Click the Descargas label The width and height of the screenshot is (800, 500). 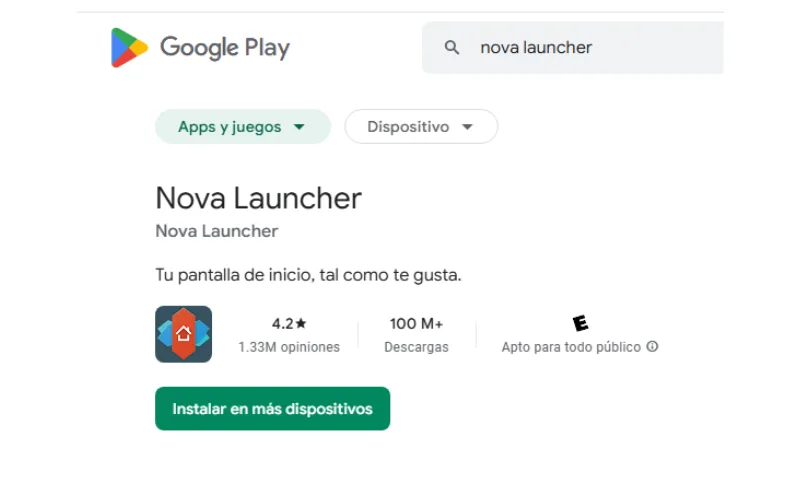tap(416, 347)
